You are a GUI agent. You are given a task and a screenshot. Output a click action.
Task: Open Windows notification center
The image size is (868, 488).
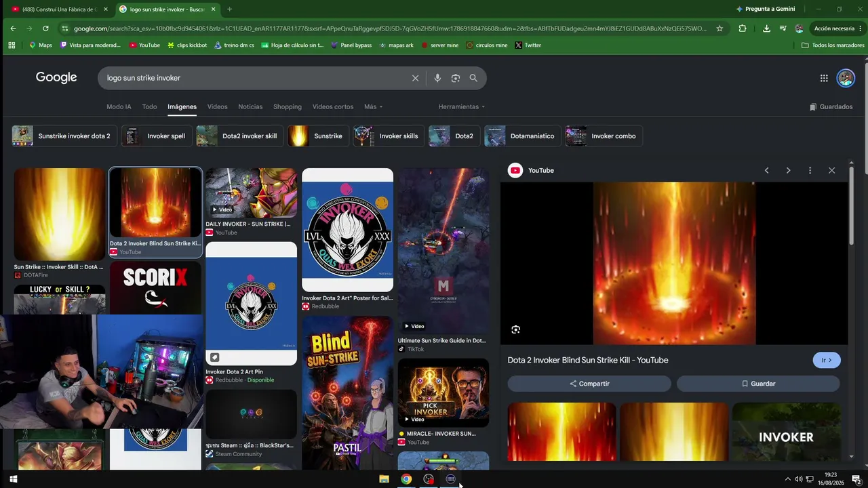coord(856,479)
